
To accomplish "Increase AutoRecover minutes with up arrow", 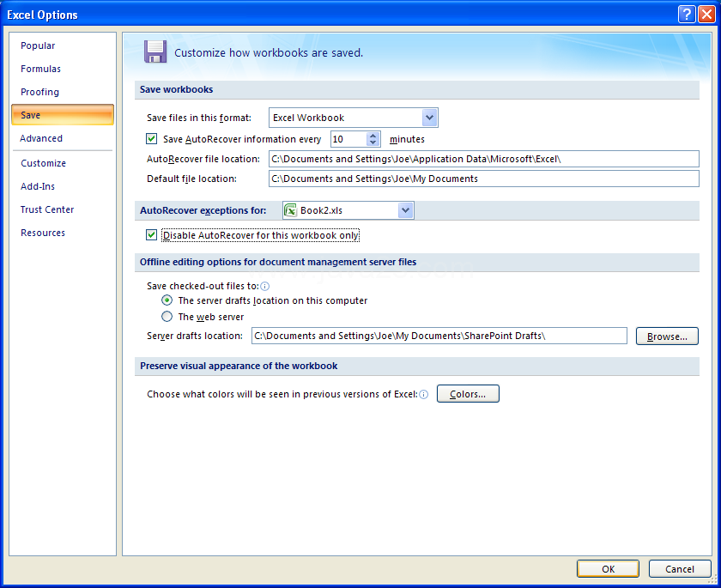I will [373, 136].
